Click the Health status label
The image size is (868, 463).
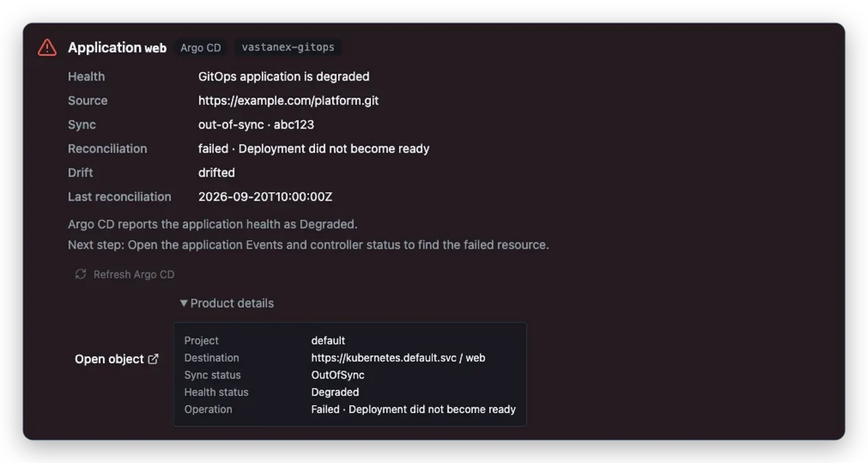pos(216,392)
